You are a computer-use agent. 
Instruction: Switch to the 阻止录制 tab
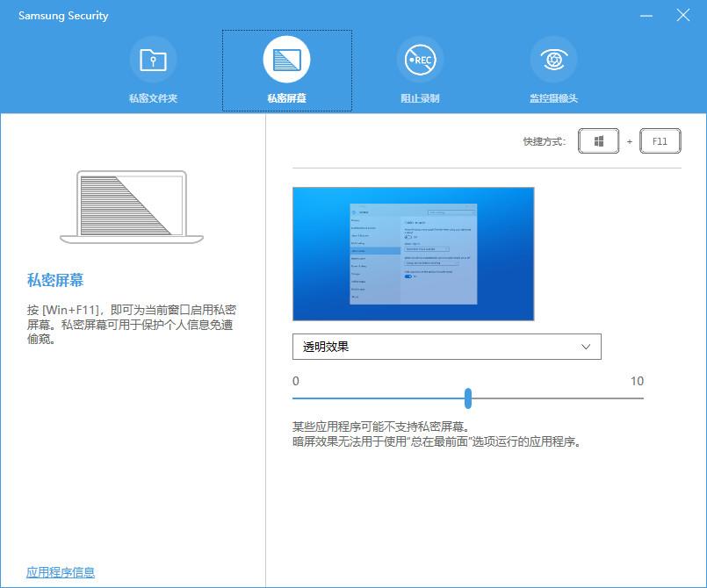pos(420,97)
